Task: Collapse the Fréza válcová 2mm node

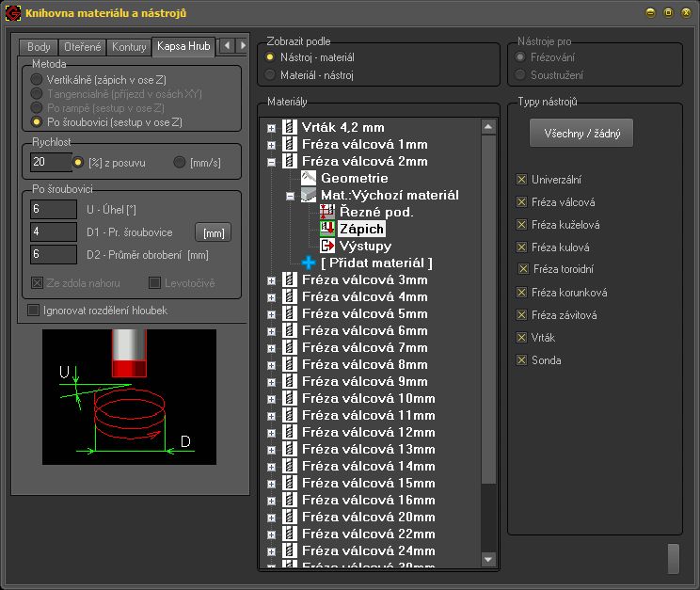Action: [272, 161]
